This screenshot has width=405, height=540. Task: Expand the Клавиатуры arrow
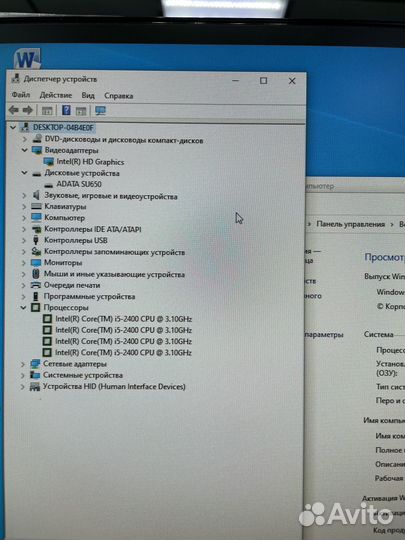(x=24, y=207)
